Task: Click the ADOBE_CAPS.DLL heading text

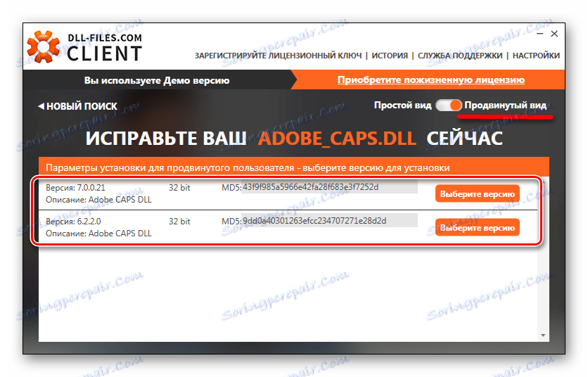Action: point(337,139)
